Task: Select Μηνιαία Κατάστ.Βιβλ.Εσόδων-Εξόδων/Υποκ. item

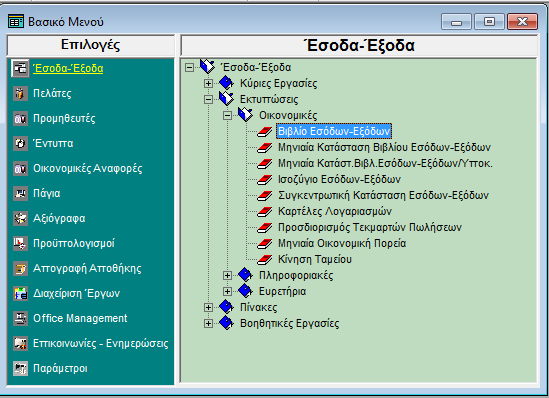Action: (385, 163)
